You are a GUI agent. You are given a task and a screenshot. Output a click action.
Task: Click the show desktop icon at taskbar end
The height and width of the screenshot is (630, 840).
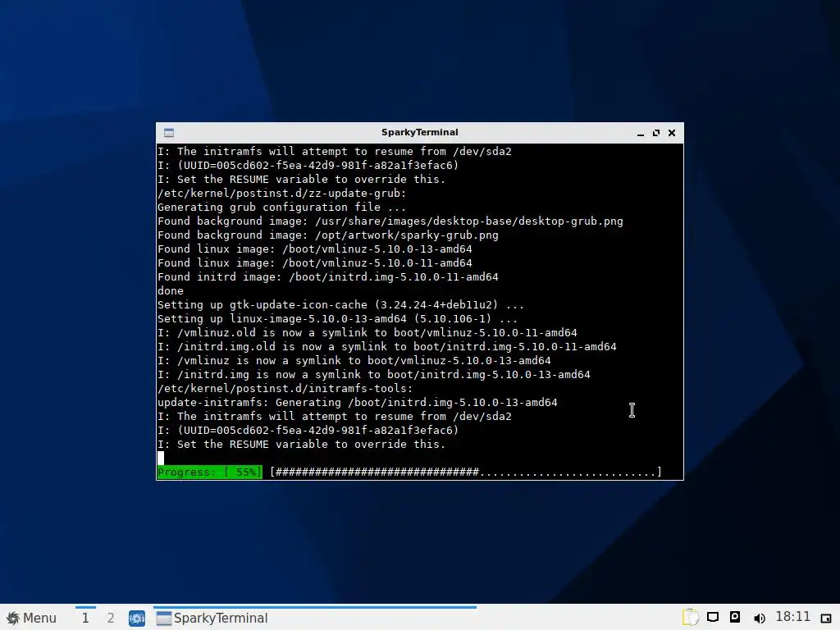(x=826, y=619)
